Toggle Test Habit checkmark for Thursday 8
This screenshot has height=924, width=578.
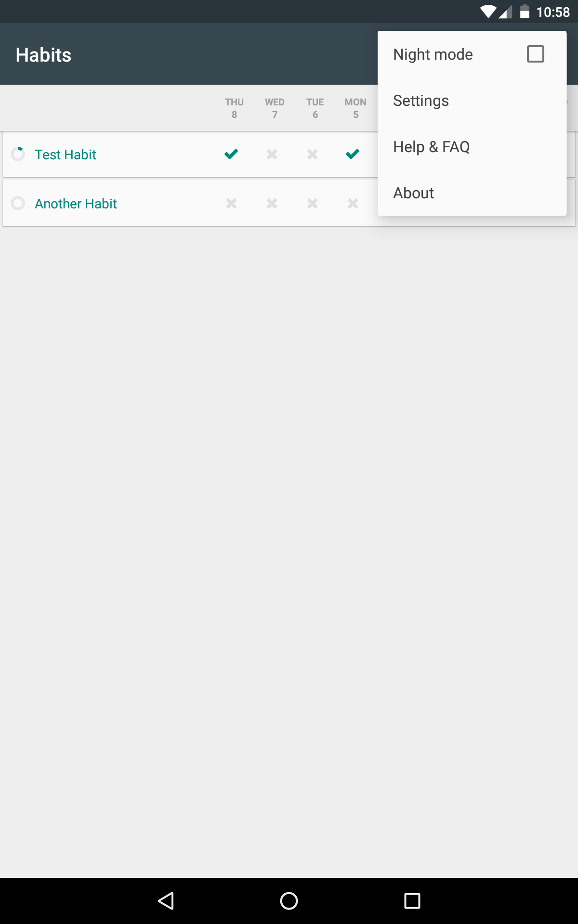coord(231,154)
